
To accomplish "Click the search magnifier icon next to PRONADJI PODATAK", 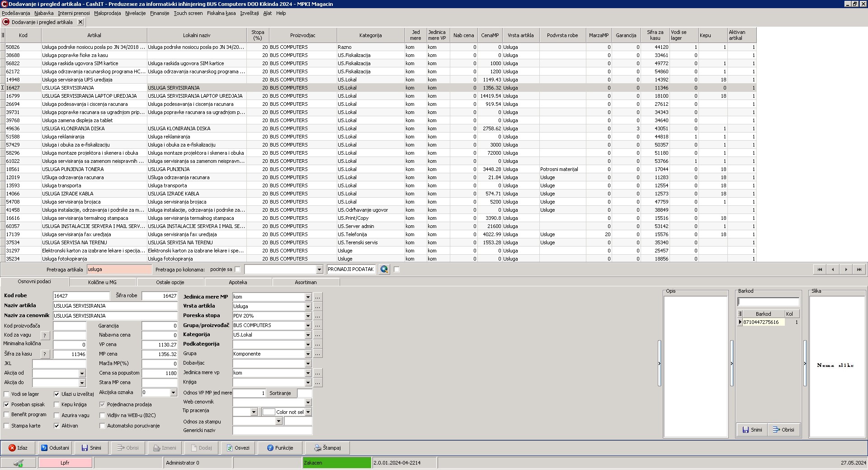I will click(384, 269).
